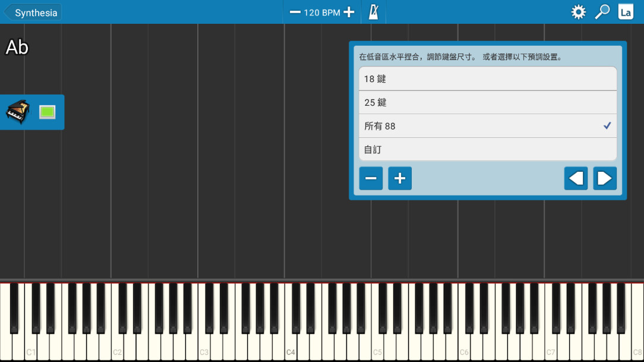Choose the 18 鍵 keyboard preset
This screenshot has height=362, width=644.
488,79
